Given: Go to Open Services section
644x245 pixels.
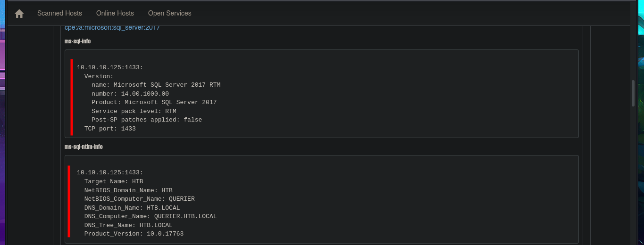Looking at the screenshot, I should click(170, 13).
